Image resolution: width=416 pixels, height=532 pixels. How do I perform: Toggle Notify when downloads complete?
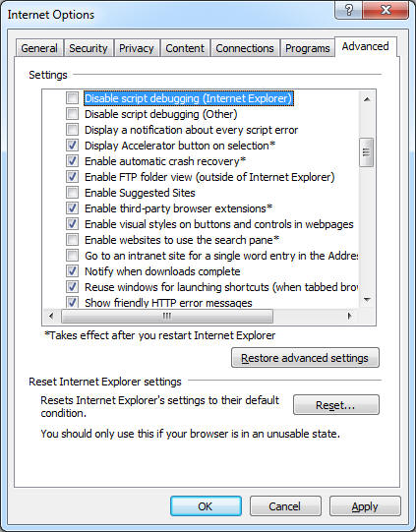tap(72, 271)
